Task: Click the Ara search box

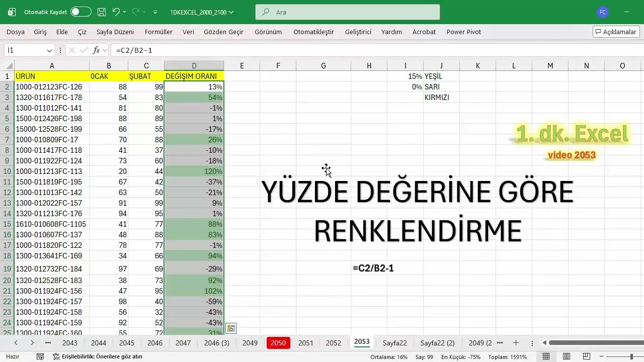Action: coord(348,12)
